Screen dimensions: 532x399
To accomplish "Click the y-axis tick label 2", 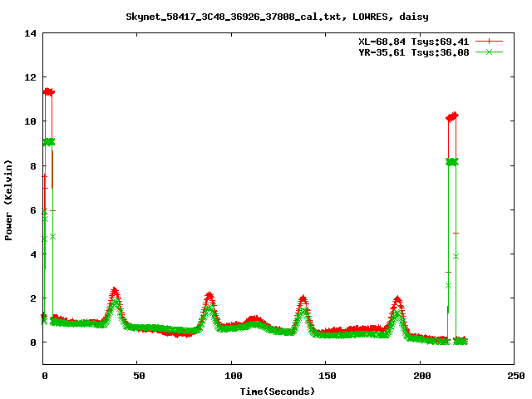I will pos(33,298).
